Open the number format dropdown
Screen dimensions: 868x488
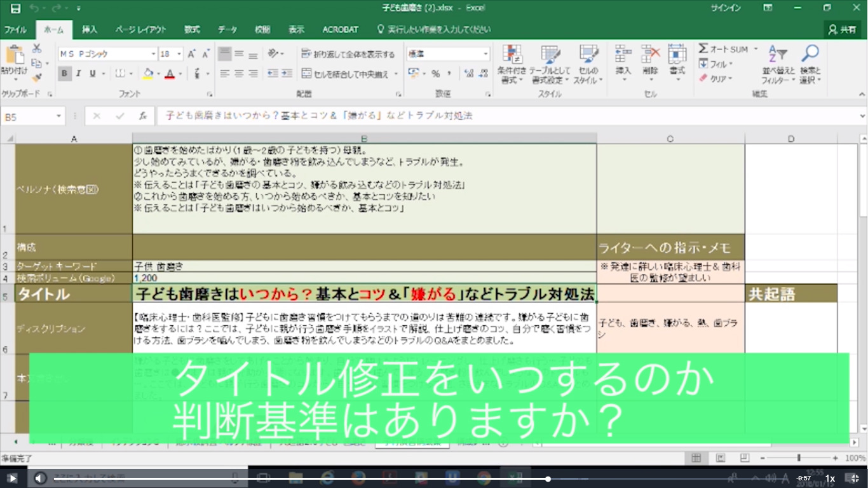pyautogui.click(x=485, y=54)
